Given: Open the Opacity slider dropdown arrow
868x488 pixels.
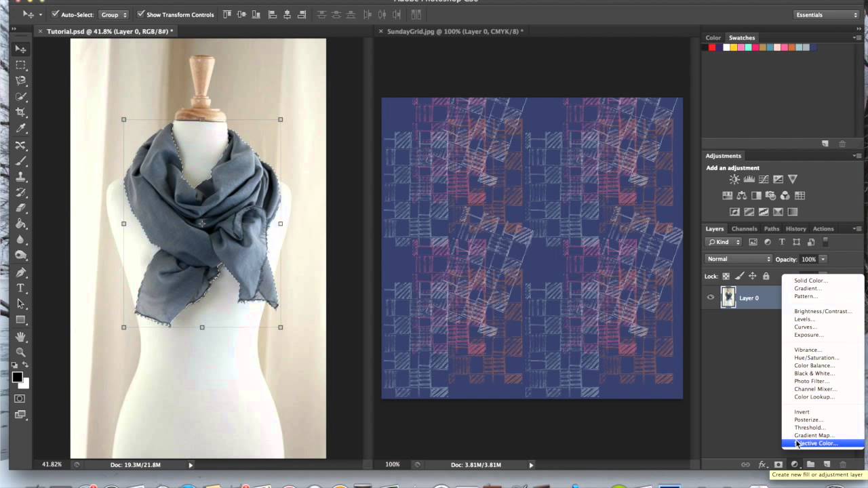Looking at the screenshot, I should coord(823,259).
